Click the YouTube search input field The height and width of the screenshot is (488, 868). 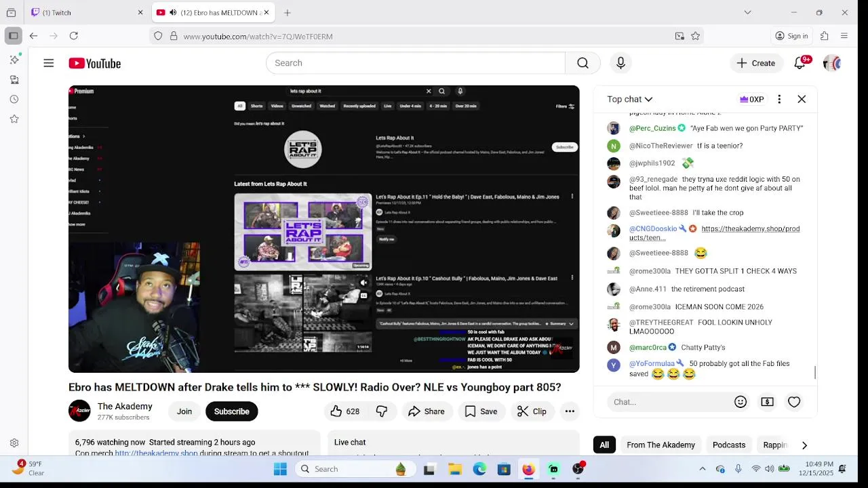point(416,63)
